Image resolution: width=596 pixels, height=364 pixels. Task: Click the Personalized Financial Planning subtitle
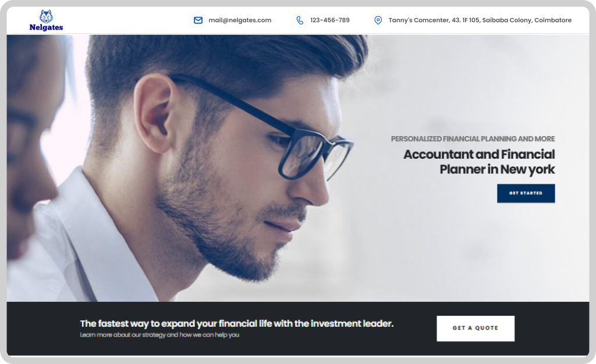(473, 139)
